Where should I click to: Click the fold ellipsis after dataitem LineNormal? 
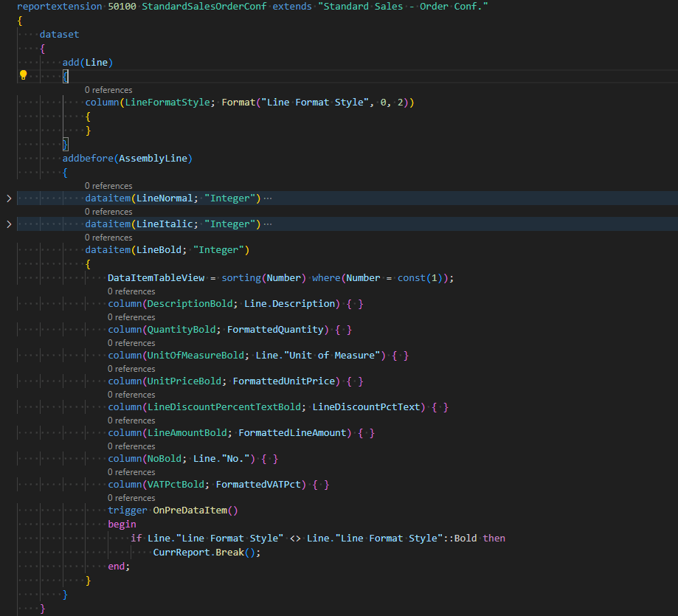(x=268, y=198)
